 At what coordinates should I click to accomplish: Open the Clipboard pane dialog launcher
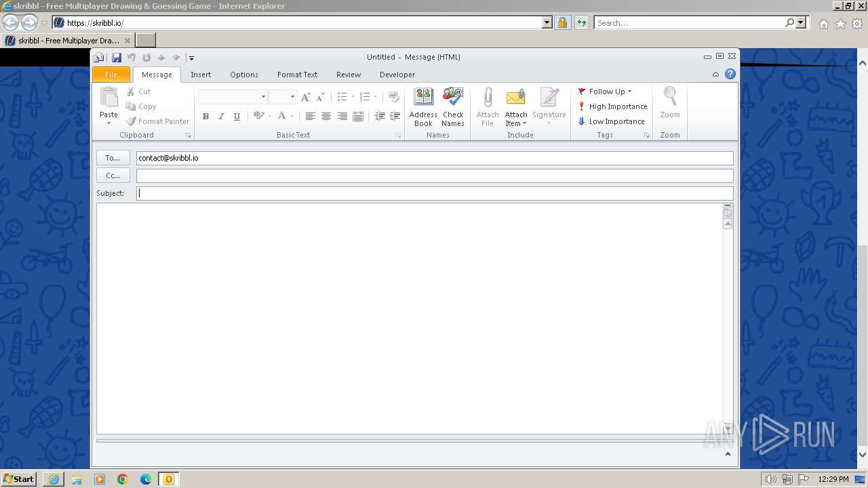tap(189, 136)
